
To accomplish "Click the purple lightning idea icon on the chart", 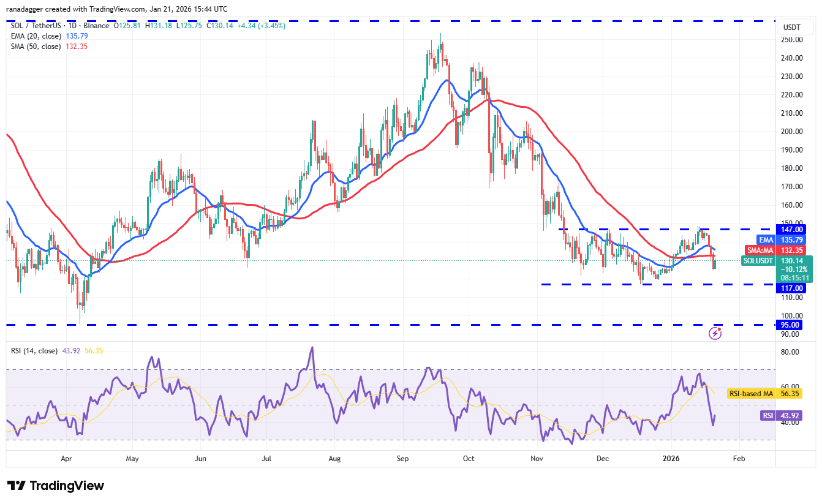I will [715, 333].
